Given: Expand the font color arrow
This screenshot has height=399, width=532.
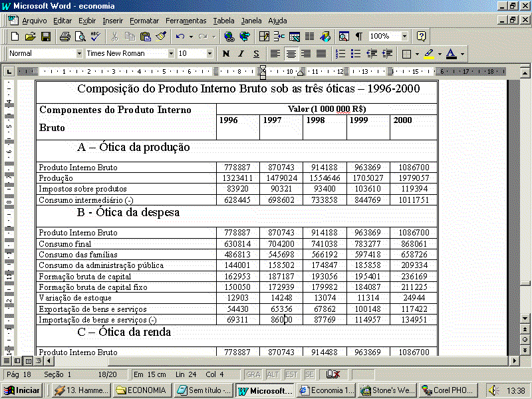Looking at the screenshot, I should 462,54.
